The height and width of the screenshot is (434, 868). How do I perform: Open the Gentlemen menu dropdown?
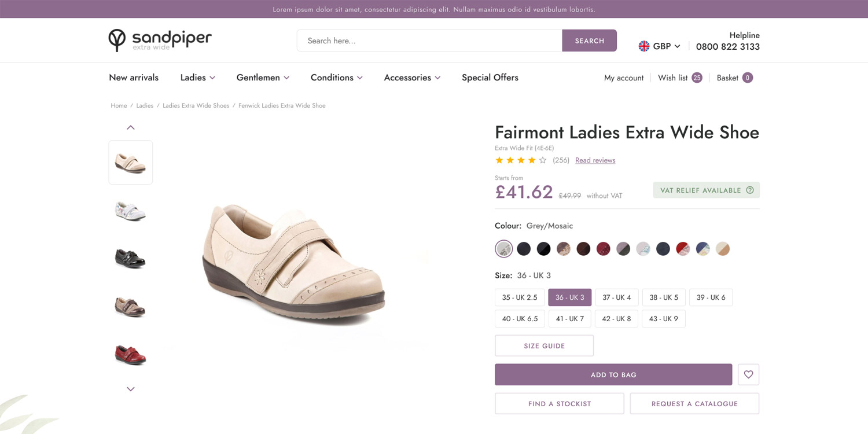coord(263,78)
